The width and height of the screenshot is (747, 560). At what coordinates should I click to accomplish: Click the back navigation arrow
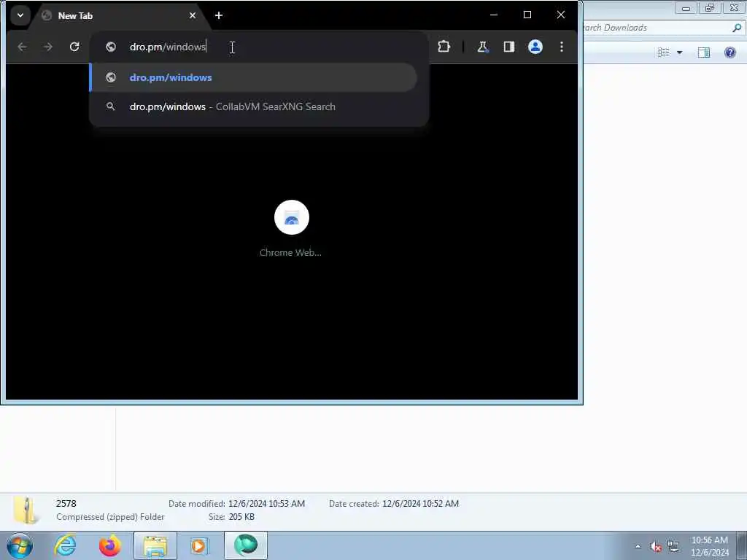22,47
